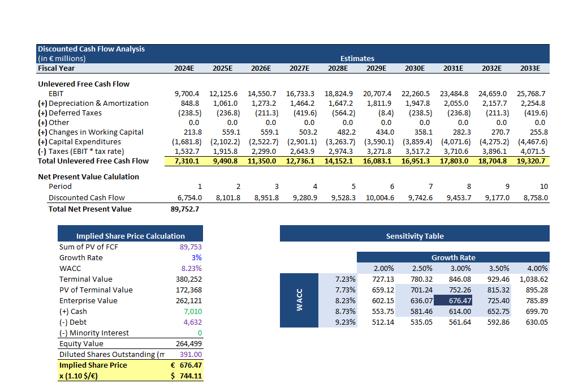Click the green Cash value 7,010
This screenshot has width=587, height=392.
pyautogui.click(x=192, y=312)
